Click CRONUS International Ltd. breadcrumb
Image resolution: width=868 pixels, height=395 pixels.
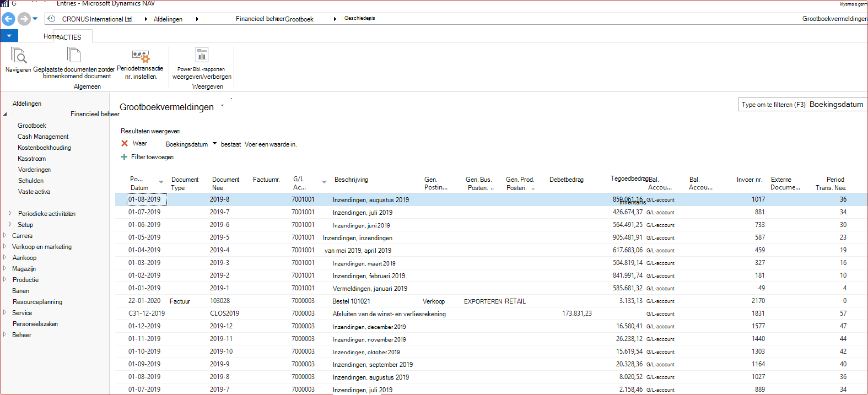(x=97, y=19)
